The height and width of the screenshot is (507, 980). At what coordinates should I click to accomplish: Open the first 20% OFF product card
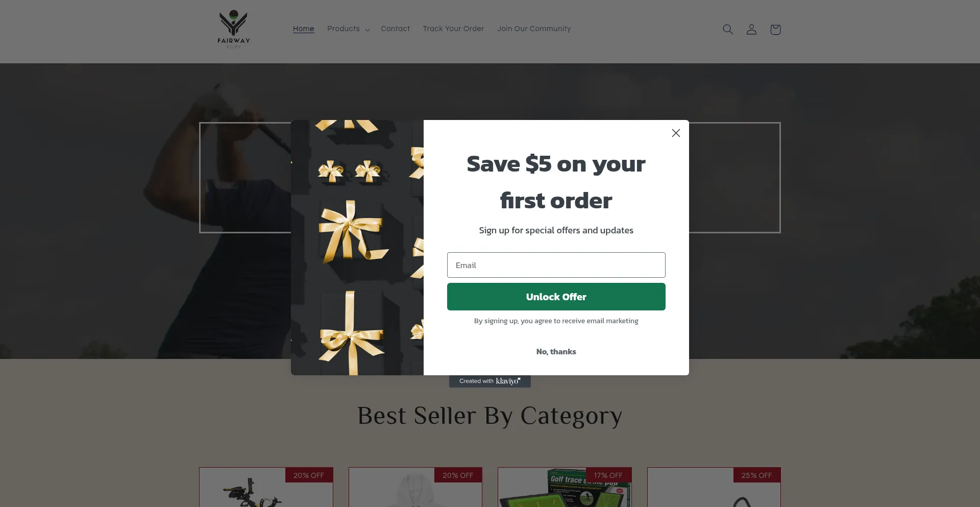pyautogui.click(x=266, y=487)
